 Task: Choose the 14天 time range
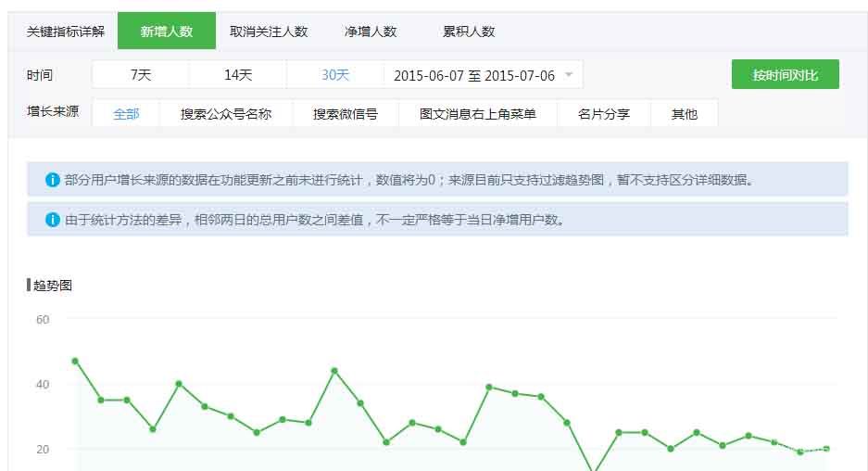238,75
